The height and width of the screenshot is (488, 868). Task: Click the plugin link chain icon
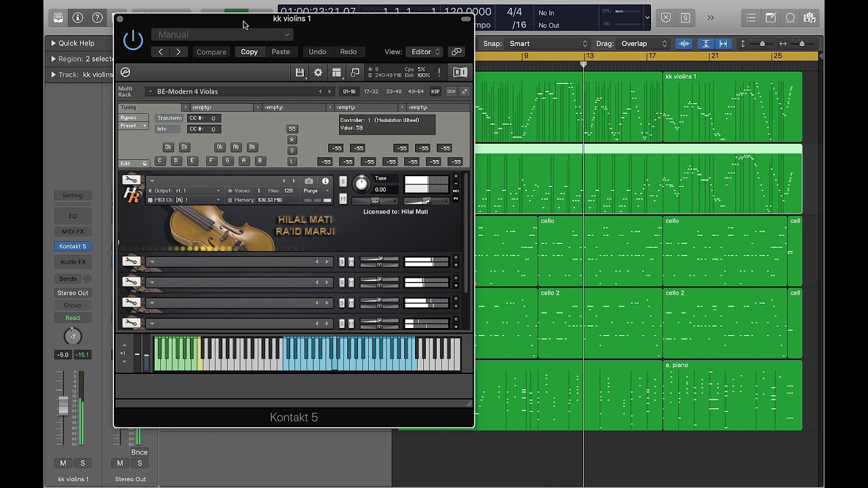point(457,52)
